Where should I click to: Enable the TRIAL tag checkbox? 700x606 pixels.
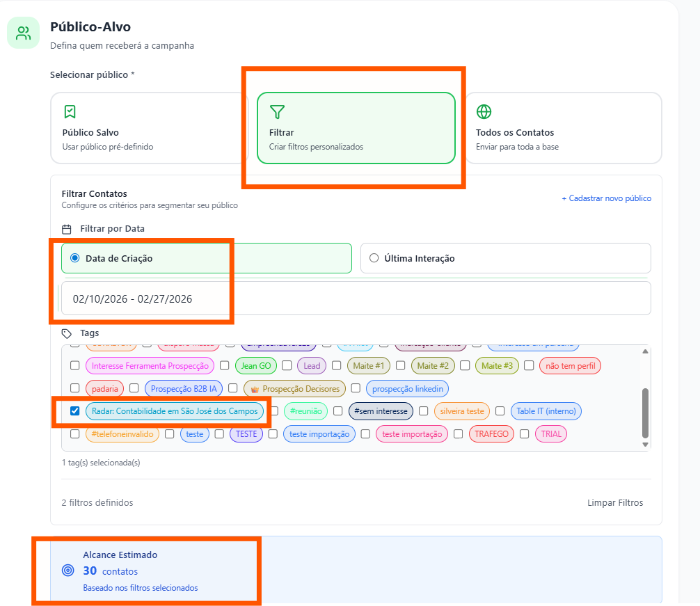[524, 434]
